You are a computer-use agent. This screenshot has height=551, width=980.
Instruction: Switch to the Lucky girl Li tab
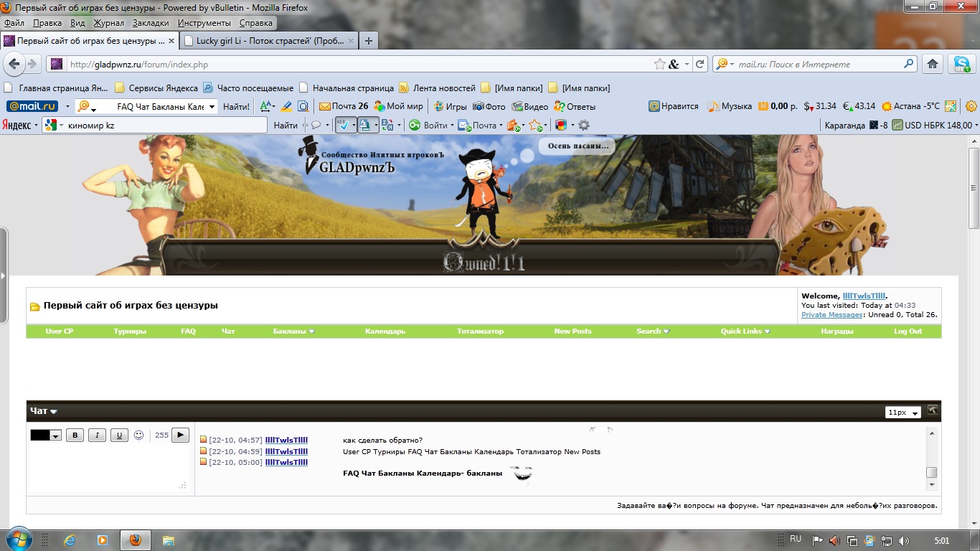(268, 41)
